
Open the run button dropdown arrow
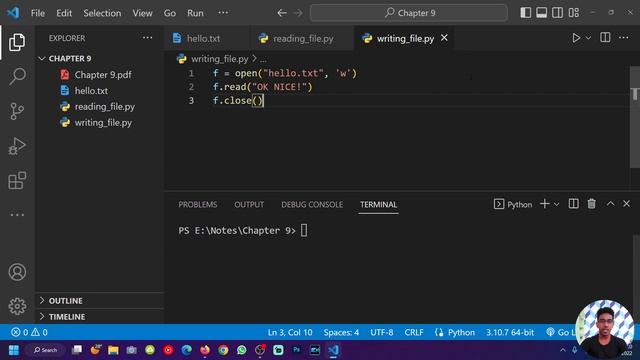pyautogui.click(x=588, y=38)
